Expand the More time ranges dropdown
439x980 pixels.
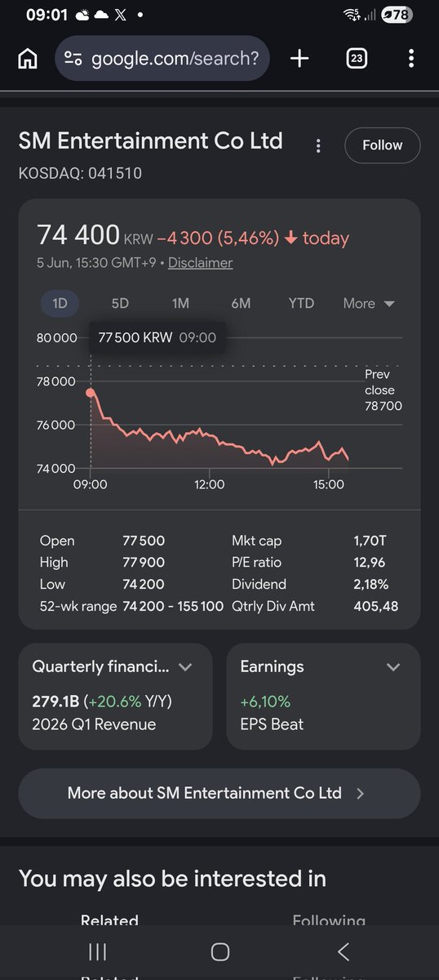coord(369,303)
